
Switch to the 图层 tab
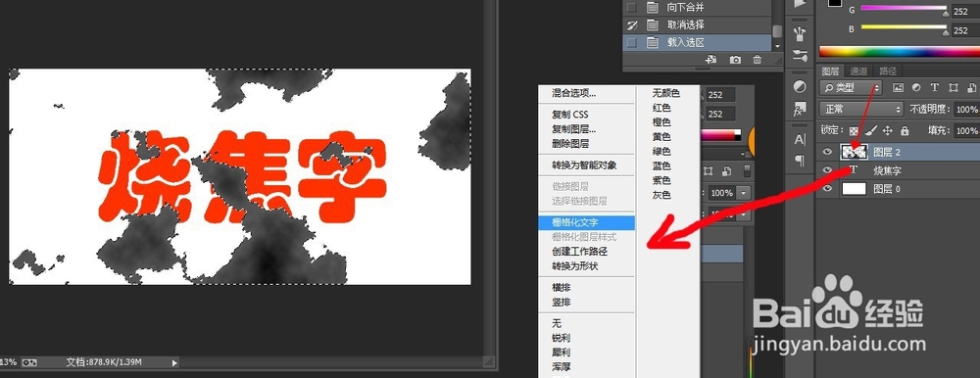click(830, 71)
